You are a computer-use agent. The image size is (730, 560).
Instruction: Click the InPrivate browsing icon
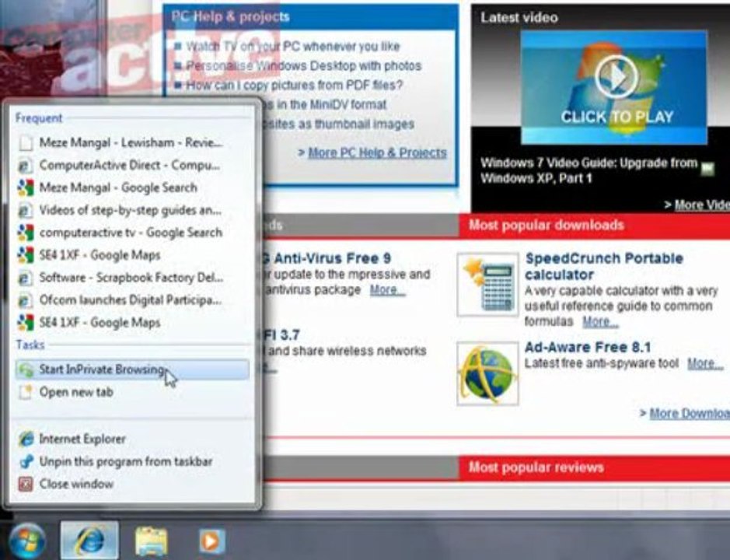(26, 370)
